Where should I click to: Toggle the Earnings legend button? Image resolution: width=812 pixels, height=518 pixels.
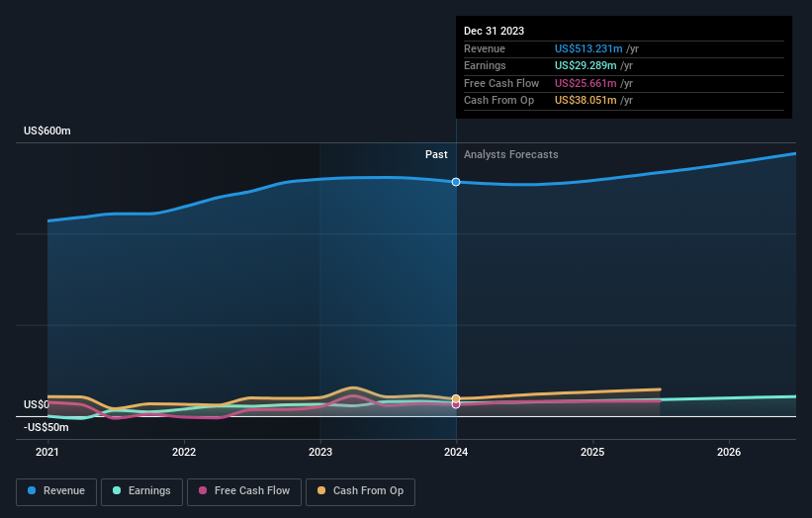click(x=141, y=491)
